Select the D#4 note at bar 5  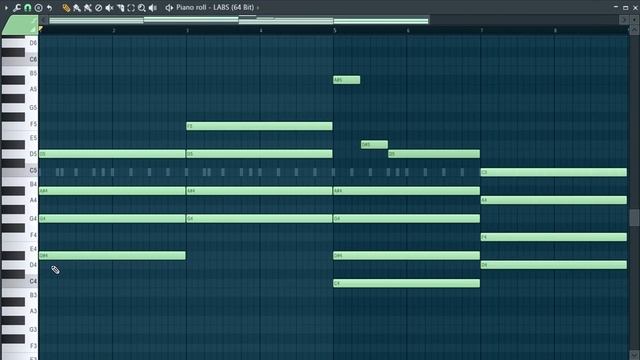point(407,256)
